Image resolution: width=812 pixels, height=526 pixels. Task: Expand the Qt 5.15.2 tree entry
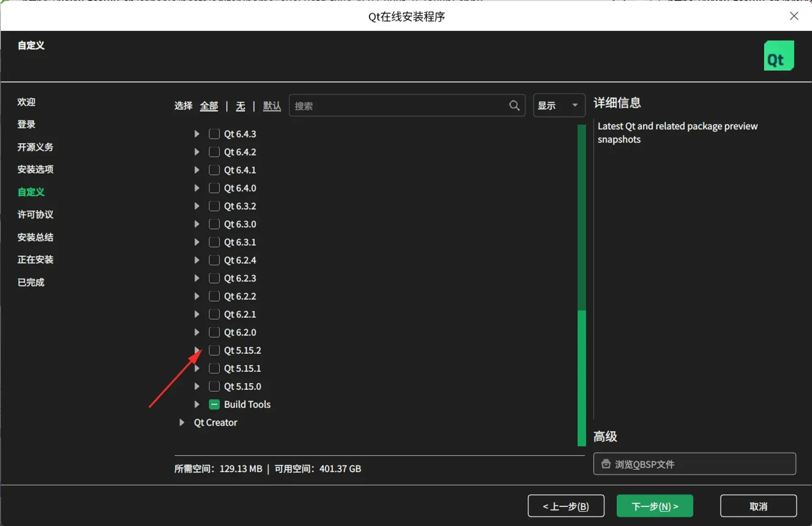(196, 350)
